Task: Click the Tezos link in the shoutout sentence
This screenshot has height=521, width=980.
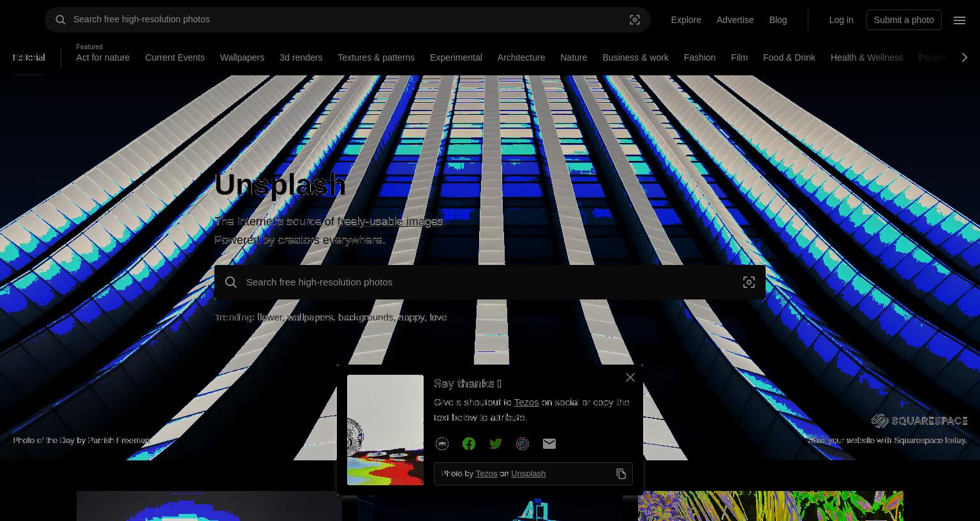Action: (x=526, y=402)
